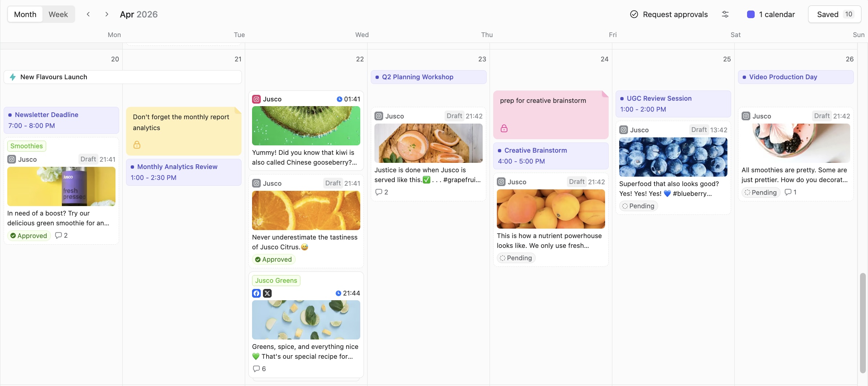
Task: Open the Newsletter Deadline event
Action: click(61, 120)
